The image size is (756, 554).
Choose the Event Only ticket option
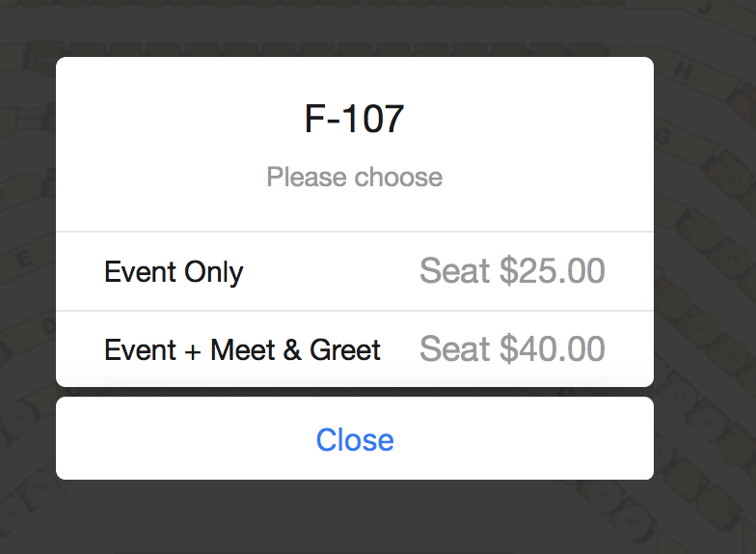[x=174, y=272]
